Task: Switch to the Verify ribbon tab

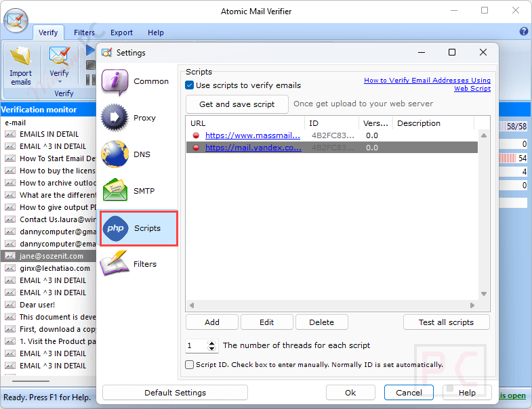Action: point(48,33)
